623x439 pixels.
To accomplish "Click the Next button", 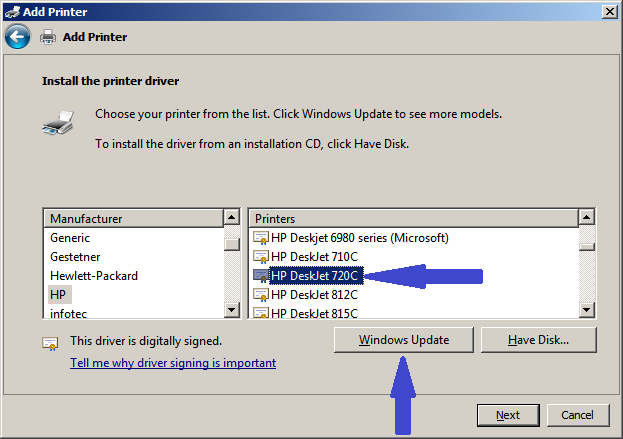I will (508, 415).
